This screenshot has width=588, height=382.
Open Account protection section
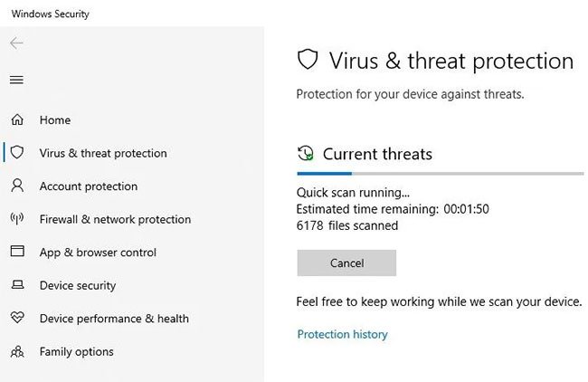tap(89, 186)
